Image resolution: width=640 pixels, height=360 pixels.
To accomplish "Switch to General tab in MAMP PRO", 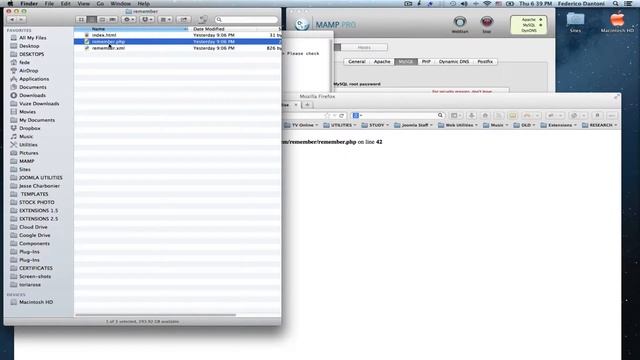I will (357, 62).
